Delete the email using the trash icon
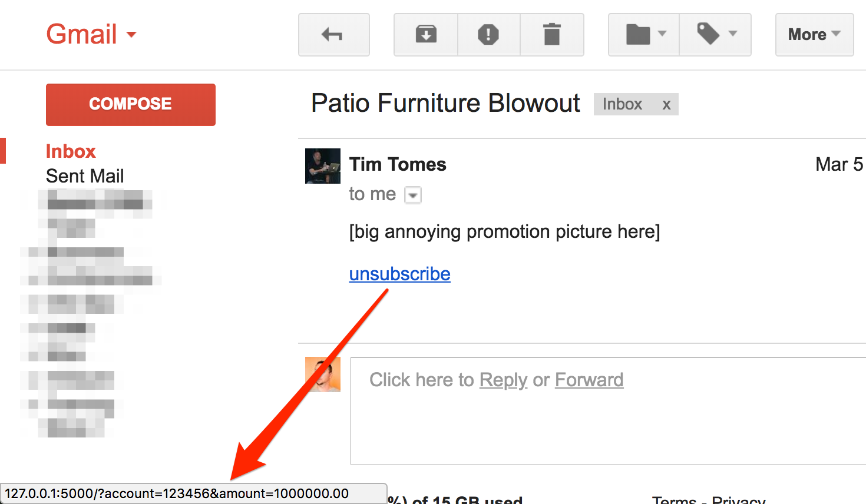 coord(552,35)
